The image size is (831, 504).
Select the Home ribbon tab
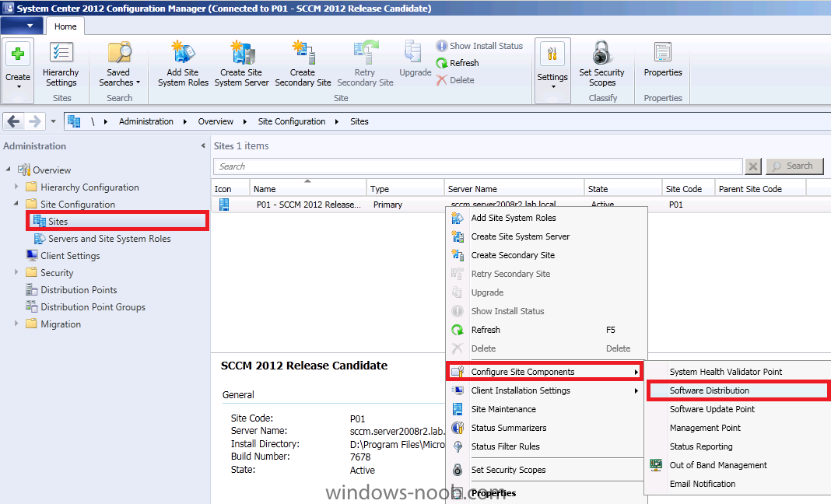click(65, 26)
